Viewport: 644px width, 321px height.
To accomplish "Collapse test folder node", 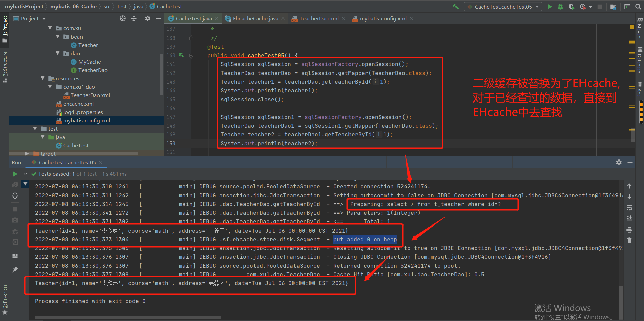I will pos(35,129).
